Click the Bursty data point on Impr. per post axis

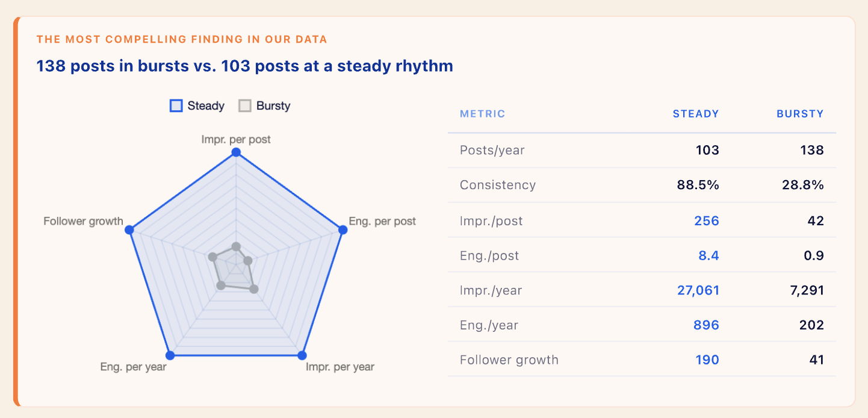236,246
